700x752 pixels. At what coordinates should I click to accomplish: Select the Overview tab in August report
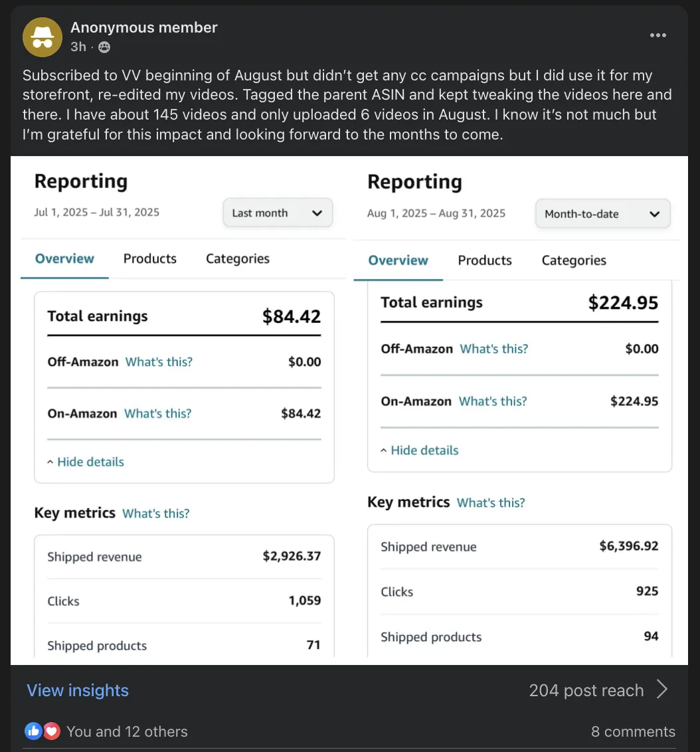(x=398, y=260)
